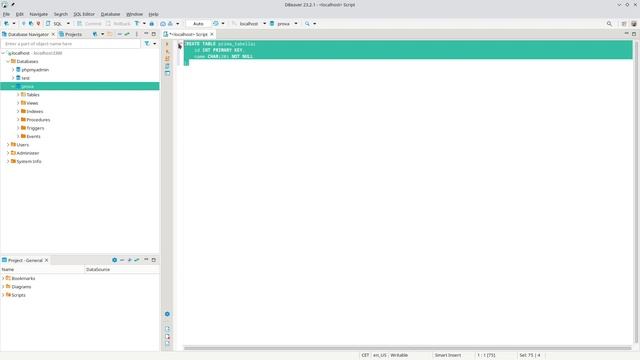Expand the Scripts project folder

(3, 295)
